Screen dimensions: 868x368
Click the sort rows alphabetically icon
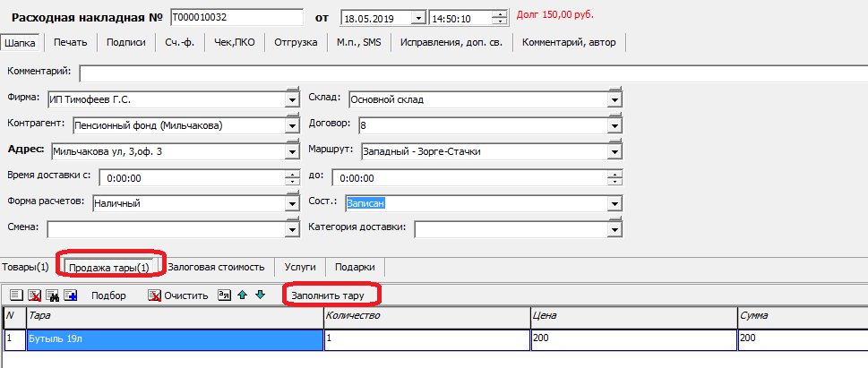tap(225, 295)
